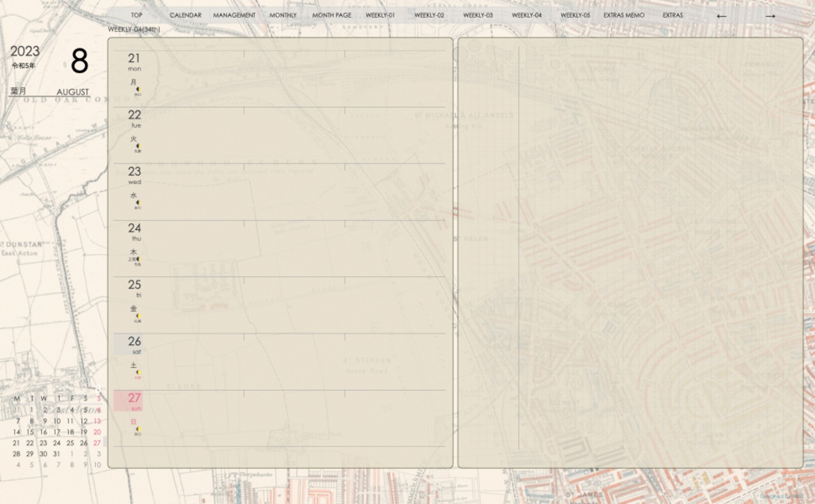Viewport: 815px width, 504px height.
Task: Click the highlighted Sunday 27 date box
Action: click(x=129, y=401)
